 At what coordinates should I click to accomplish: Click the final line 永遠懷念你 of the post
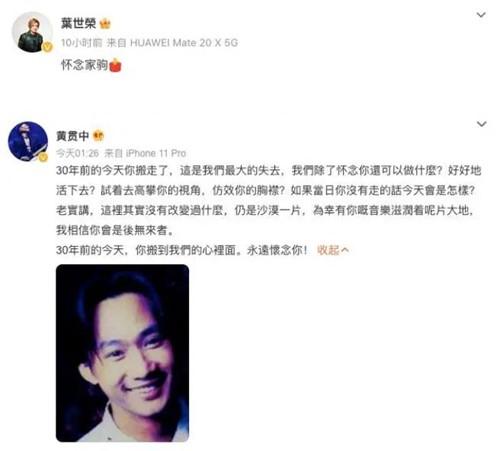[277, 250]
